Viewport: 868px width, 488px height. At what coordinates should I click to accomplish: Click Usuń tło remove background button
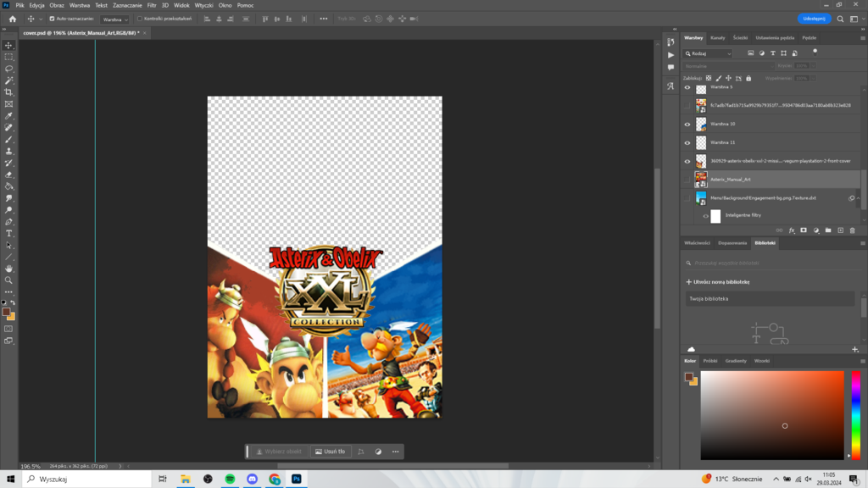pos(331,452)
